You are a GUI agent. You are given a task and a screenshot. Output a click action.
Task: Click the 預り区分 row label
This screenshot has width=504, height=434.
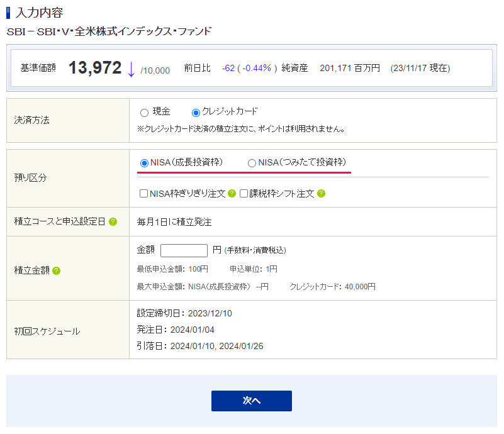click(30, 178)
